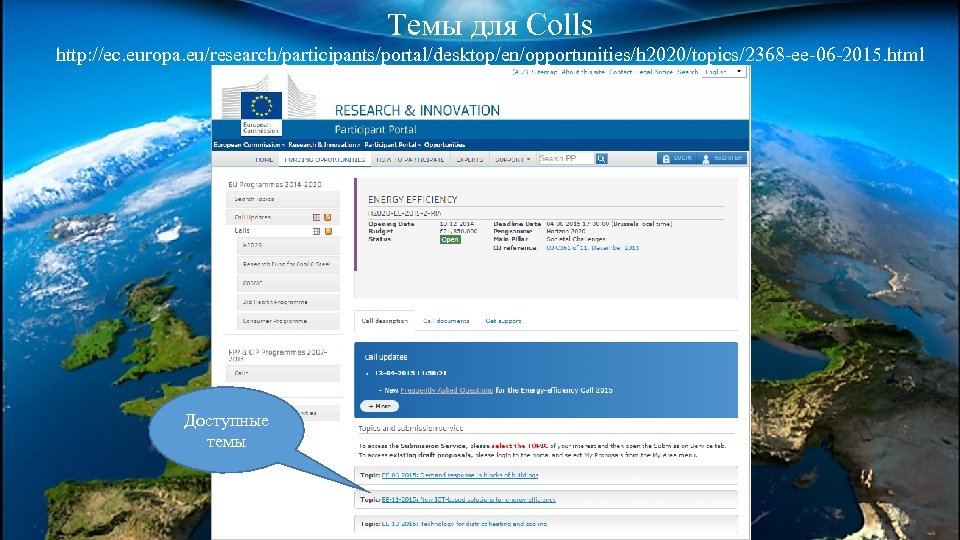
Task: Select 3rd Health Programme item
Action: tap(288, 302)
